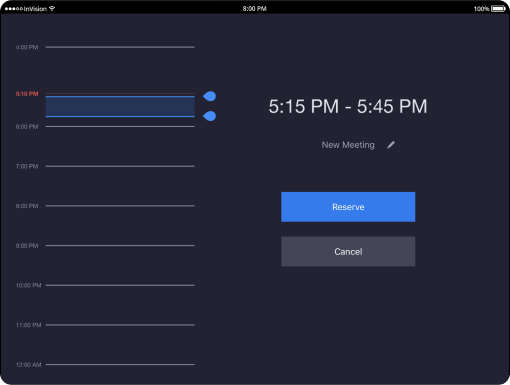The width and height of the screenshot is (510, 385).
Task: Select the upper blue start-time handle
Action: [x=210, y=96]
